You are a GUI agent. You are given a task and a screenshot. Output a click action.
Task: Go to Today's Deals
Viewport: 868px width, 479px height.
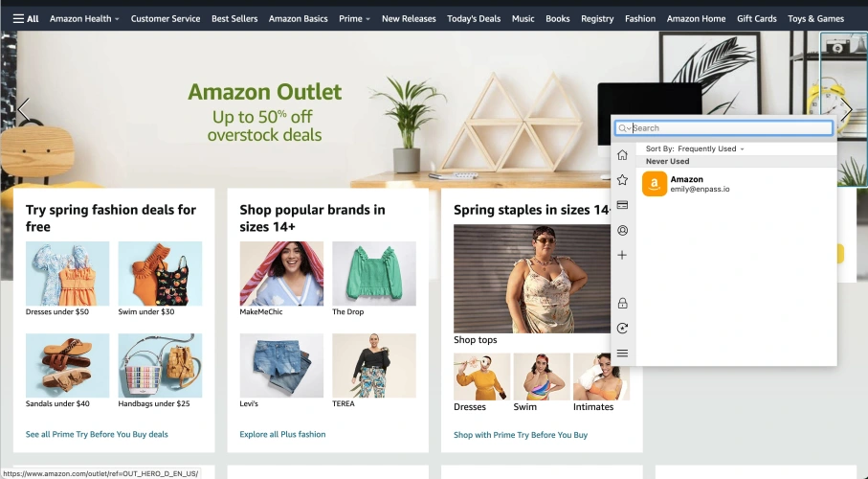pos(474,19)
